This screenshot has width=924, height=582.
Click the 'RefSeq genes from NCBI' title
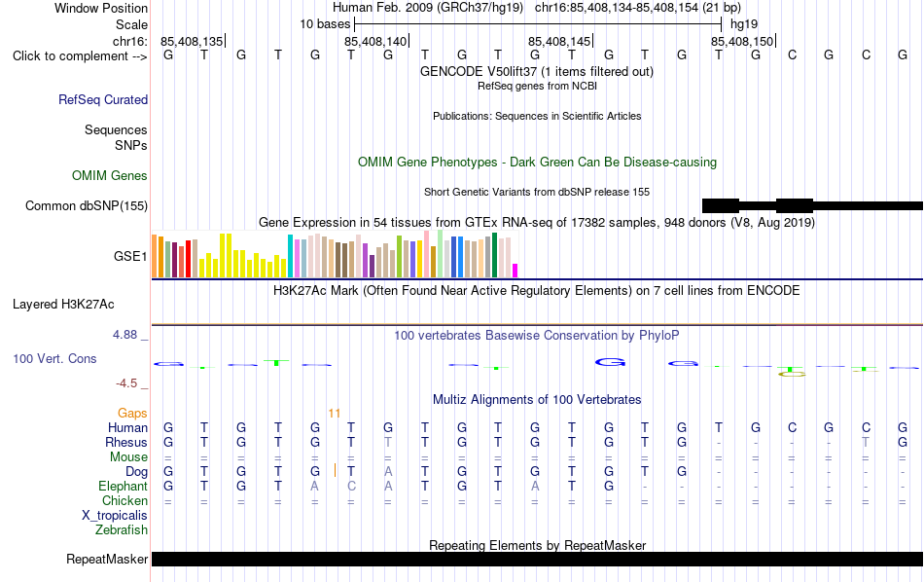(x=537, y=86)
